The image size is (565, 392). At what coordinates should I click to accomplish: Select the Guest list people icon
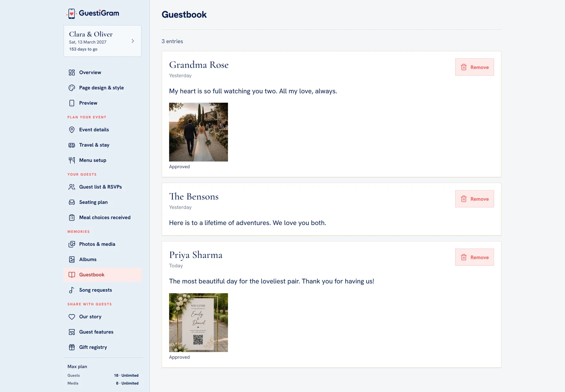[72, 187]
